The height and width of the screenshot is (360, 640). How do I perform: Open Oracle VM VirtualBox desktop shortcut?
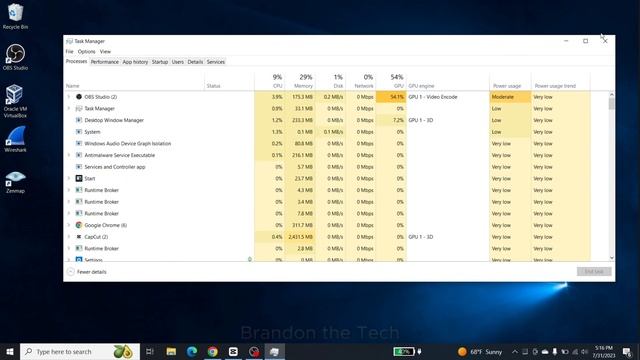(x=15, y=101)
